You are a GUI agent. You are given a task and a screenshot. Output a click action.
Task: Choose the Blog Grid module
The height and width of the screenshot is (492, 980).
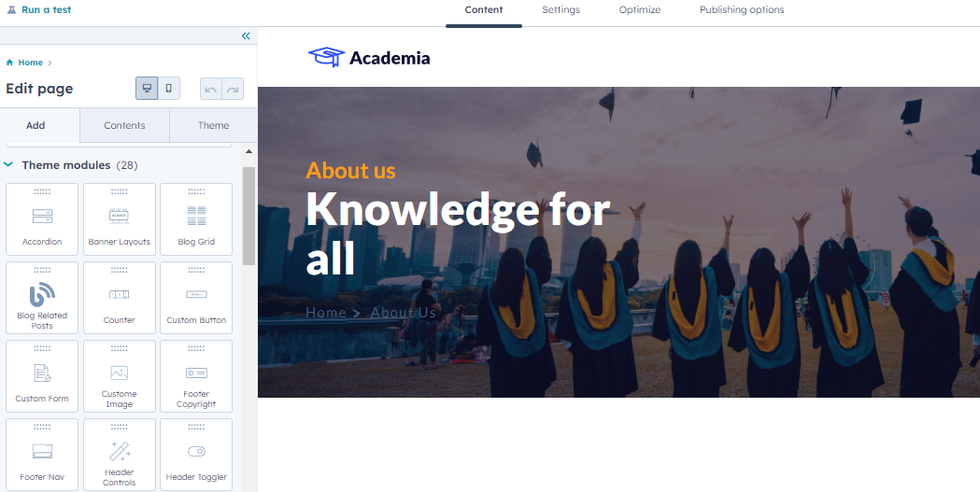196,219
